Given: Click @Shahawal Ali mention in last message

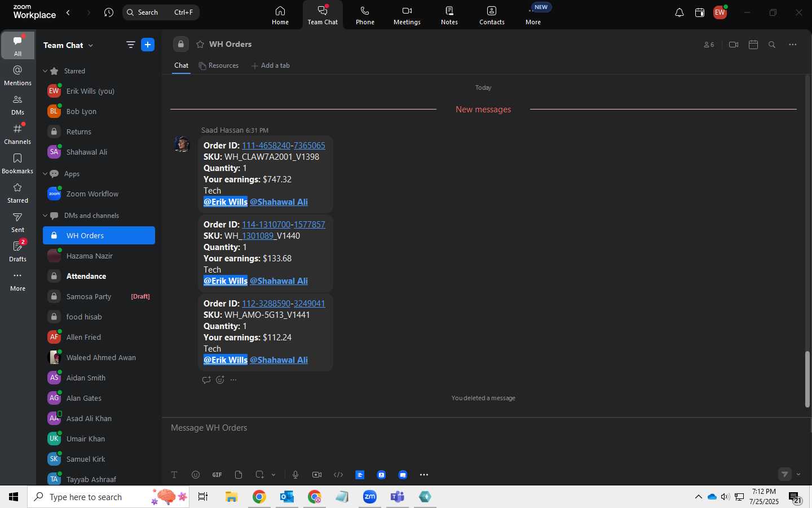Looking at the screenshot, I should 279,360.
